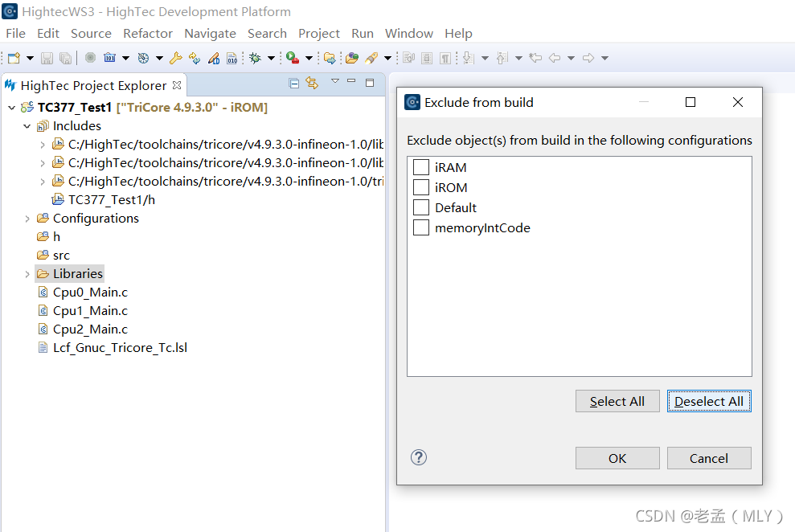
Task: Check the Default configuration checkbox
Action: 421,207
